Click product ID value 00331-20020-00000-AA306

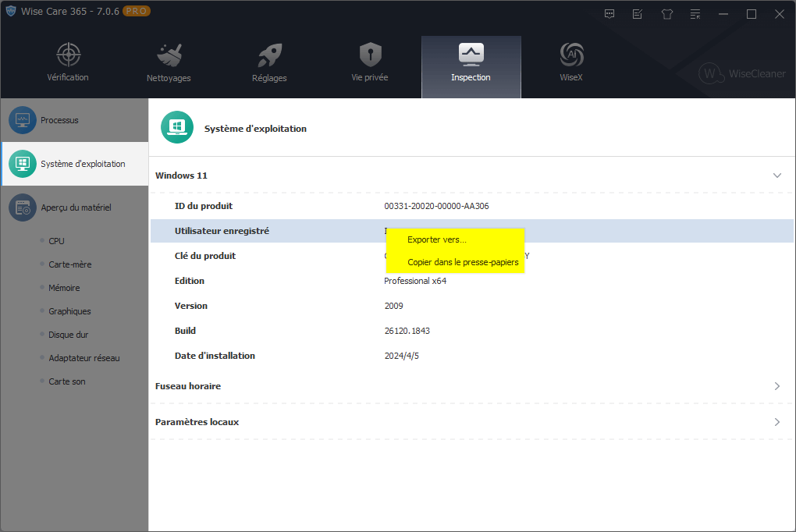(436, 206)
